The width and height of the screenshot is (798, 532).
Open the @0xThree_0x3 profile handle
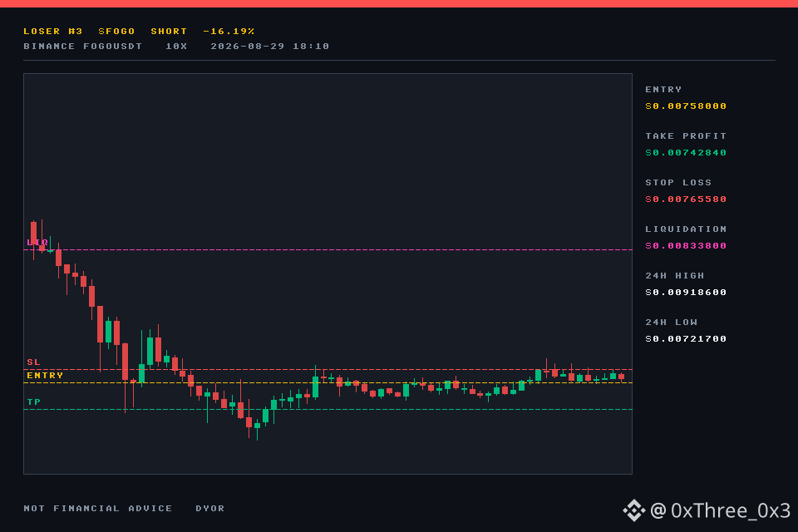pyautogui.click(x=720, y=510)
